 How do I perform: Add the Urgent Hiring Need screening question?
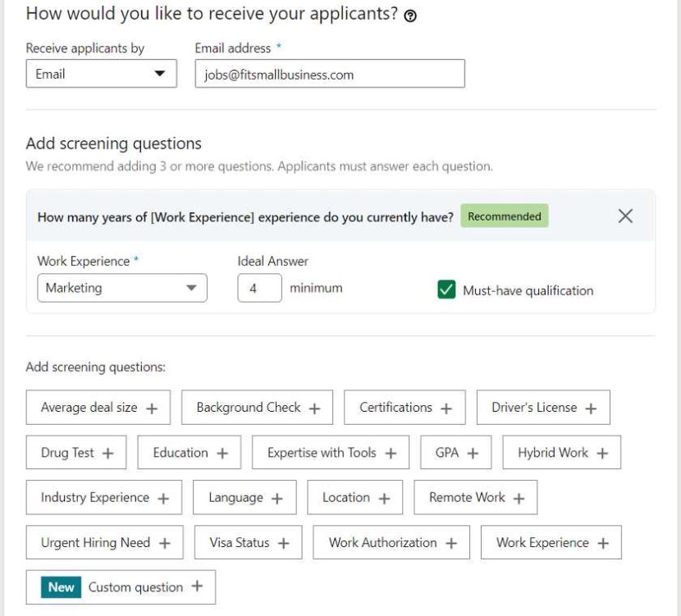click(x=104, y=542)
